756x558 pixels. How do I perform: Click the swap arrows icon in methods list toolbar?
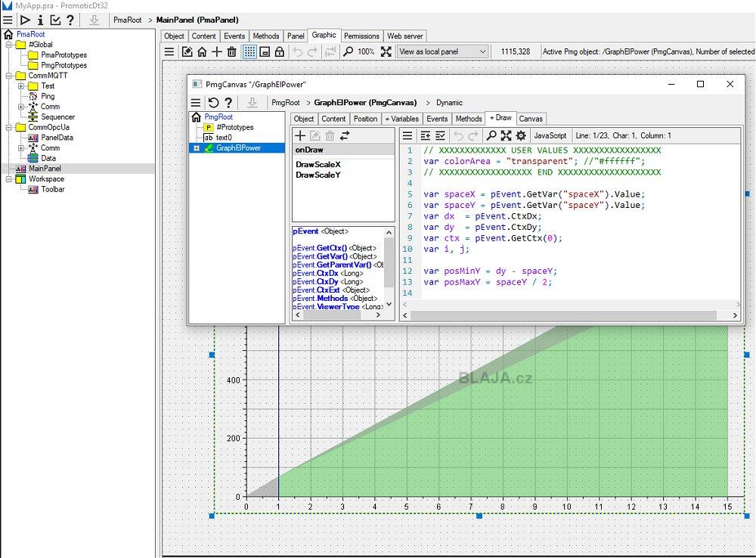click(345, 136)
